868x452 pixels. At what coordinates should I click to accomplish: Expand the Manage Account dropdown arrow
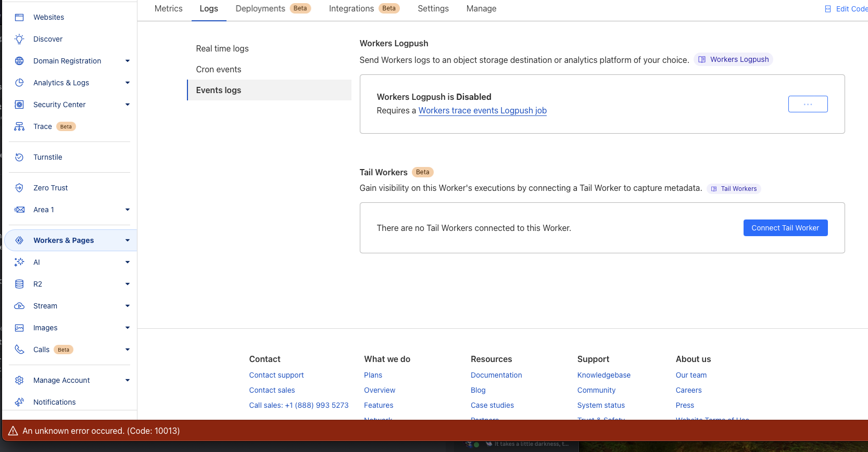pos(128,380)
